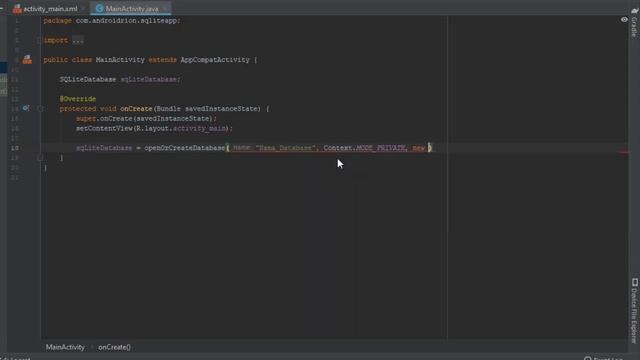Click the "Nama_Database" string argument
The width and height of the screenshot is (640, 360).
pos(286,148)
